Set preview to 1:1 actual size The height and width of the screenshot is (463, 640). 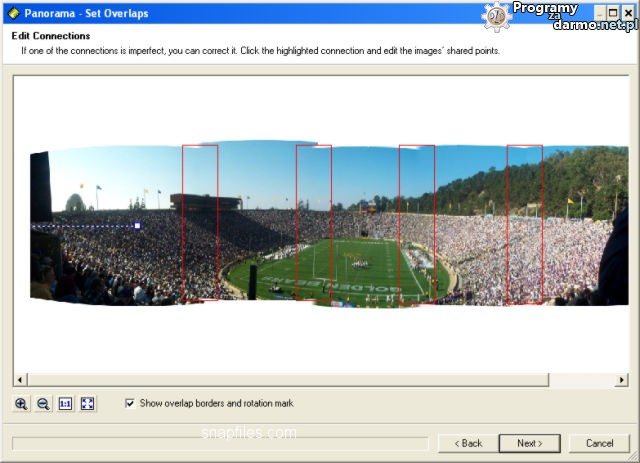pos(65,404)
